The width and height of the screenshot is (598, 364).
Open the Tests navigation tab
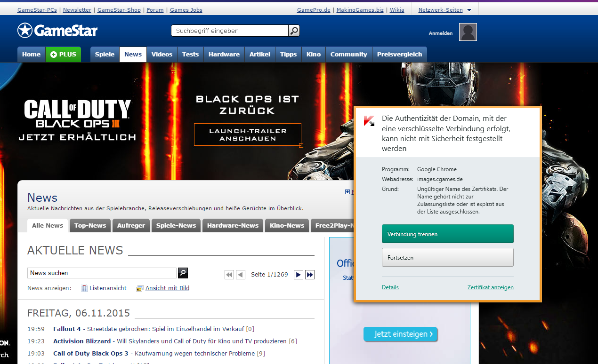pos(190,55)
